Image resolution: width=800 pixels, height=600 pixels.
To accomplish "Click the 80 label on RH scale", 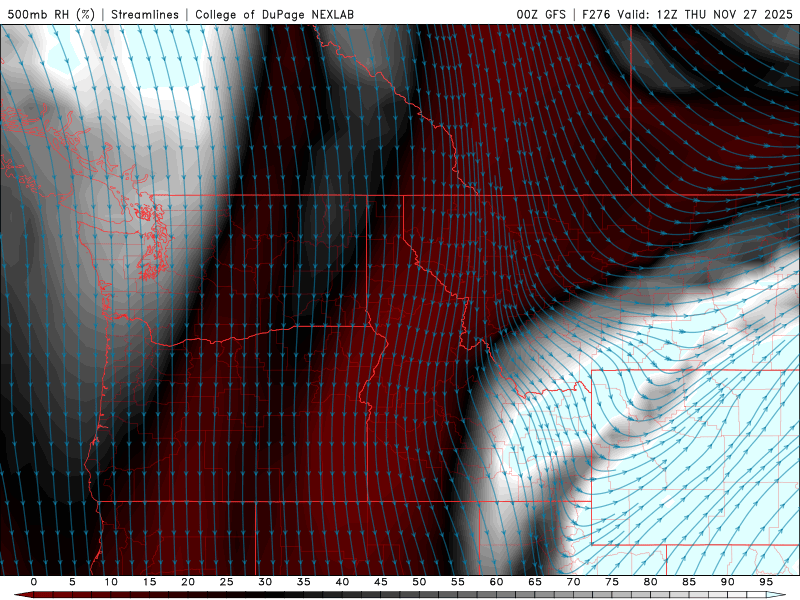I will click(x=650, y=582).
